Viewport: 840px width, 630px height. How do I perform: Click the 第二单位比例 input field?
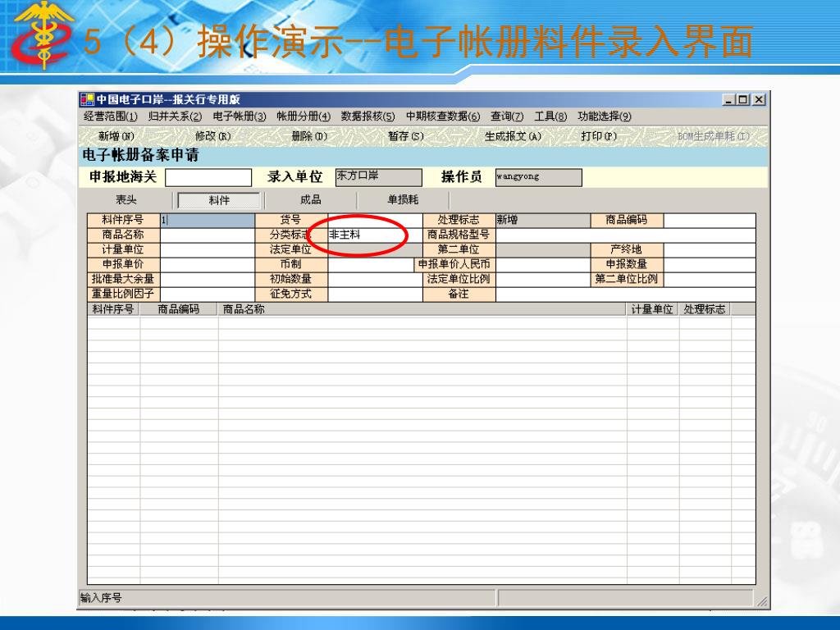(710, 279)
